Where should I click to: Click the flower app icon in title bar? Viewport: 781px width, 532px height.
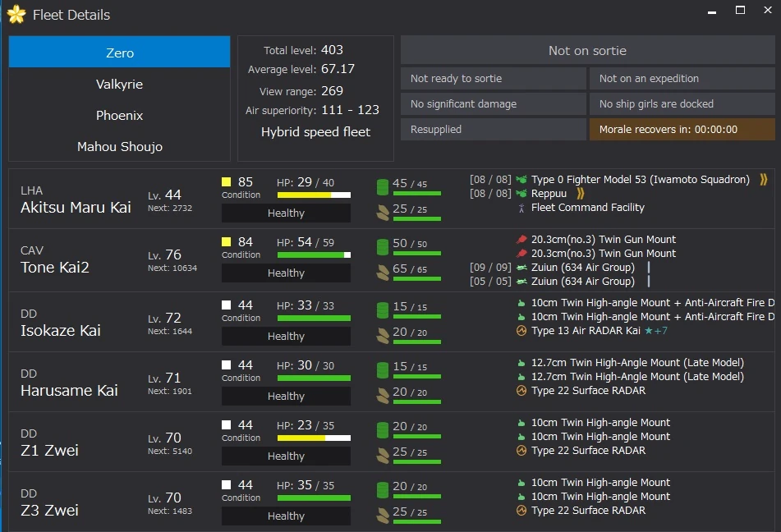(16, 15)
